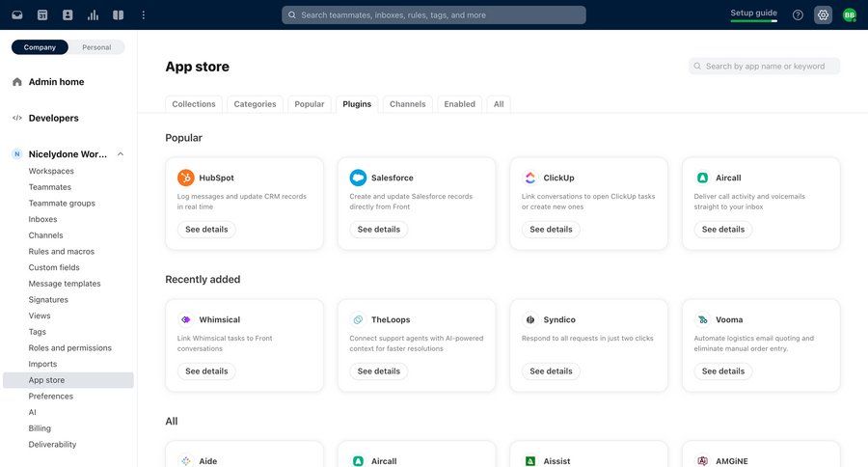This screenshot has width=868, height=467.
Task: Switch to the Enabled tab
Action: coord(459,104)
